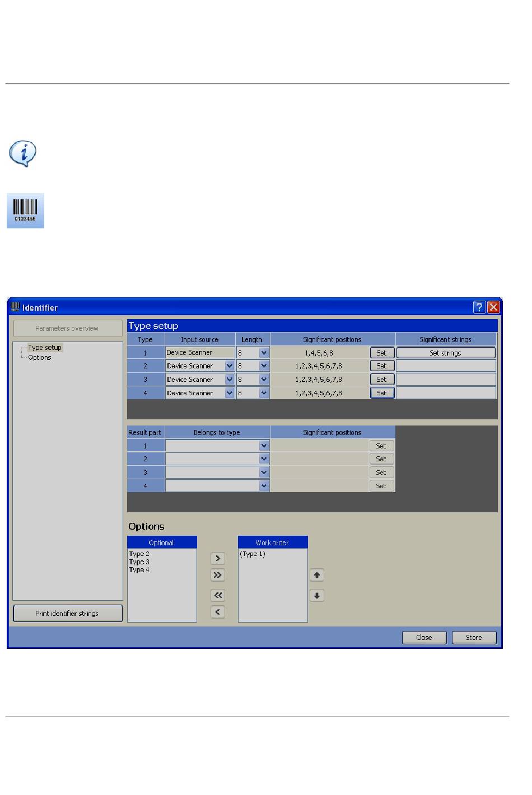Open Length dropdown for Type 1
Image resolution: width=532 pixels, height=795 pixels.
pyautogui.click(x=264, y=353)
